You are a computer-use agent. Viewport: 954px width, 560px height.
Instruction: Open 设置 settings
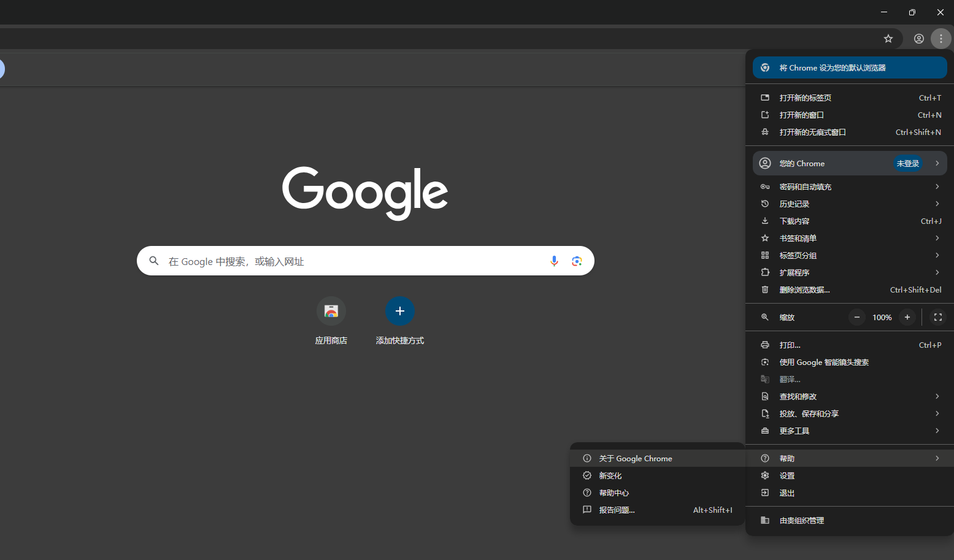[850, 475]
